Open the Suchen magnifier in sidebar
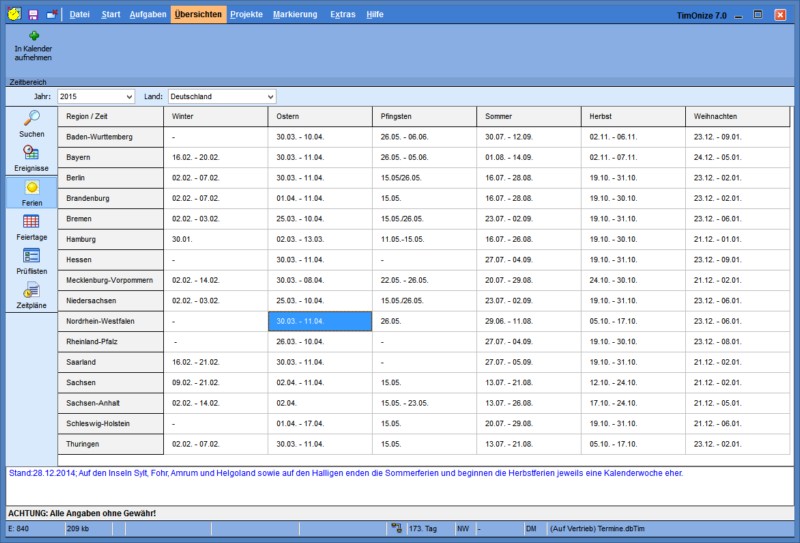 click(32, 118)
